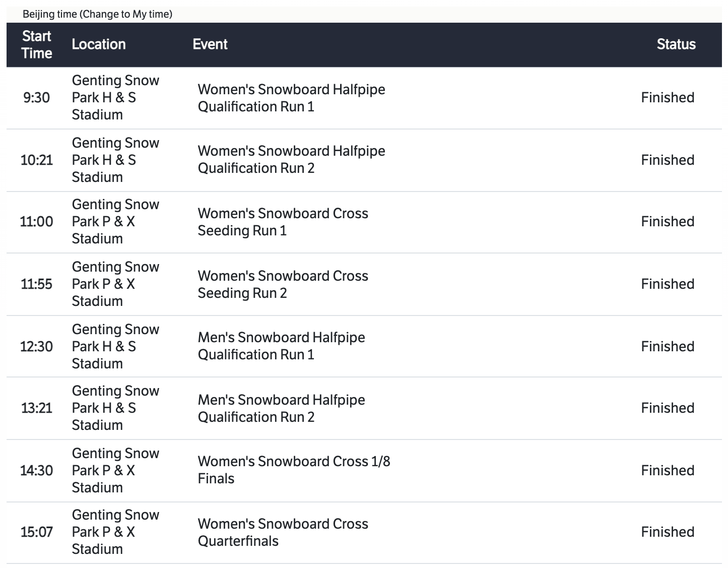Open Women's Snowboard Cross Quarterfinals event
The width and height of the screenshot is (728, 568).
(x=283, y=532)
